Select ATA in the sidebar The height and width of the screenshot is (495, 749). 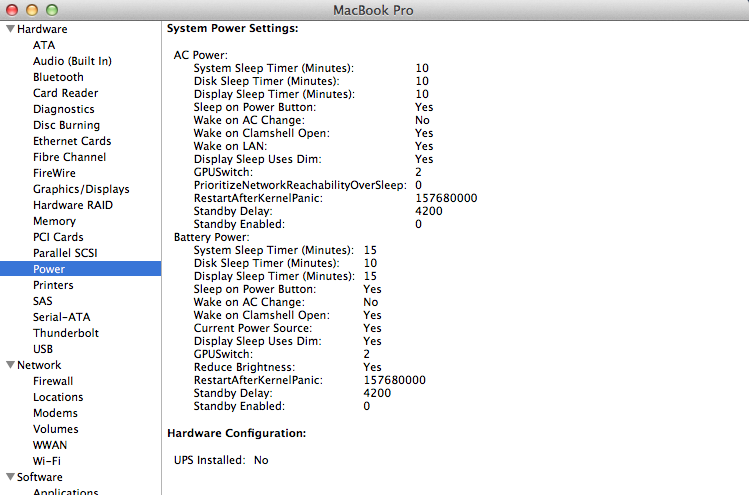(x=44, y=45)
